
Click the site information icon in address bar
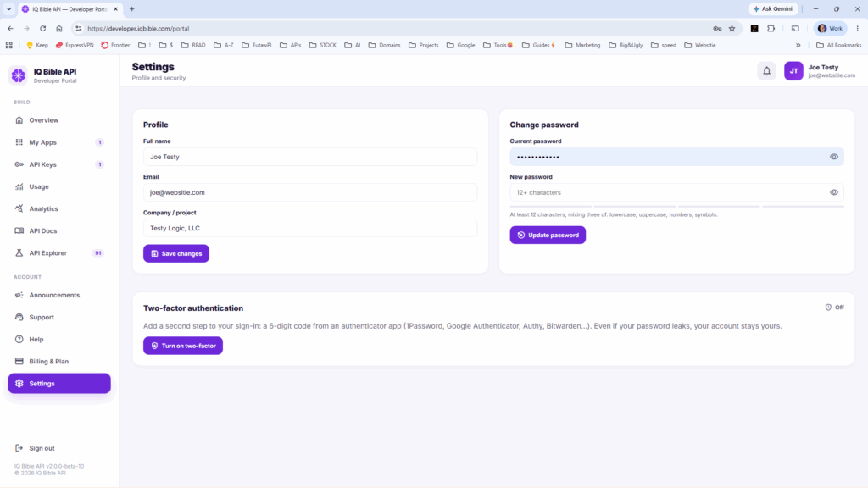pyautogui.click(x=79, y=28)
